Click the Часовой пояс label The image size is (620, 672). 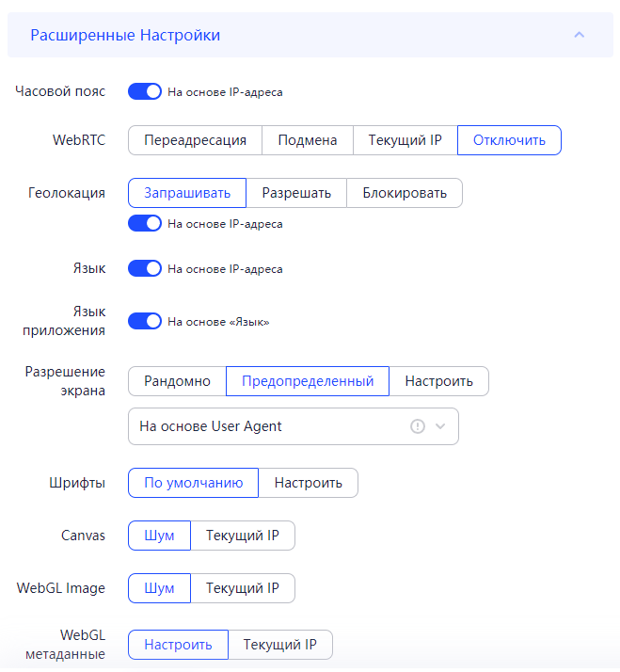(x=60, y=91)
